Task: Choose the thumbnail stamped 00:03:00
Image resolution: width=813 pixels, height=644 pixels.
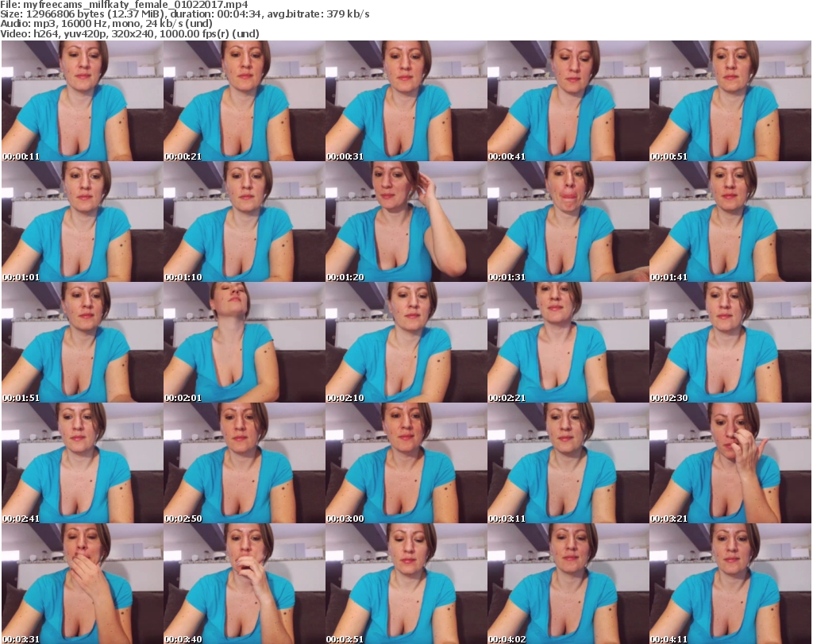Action: 406,464
